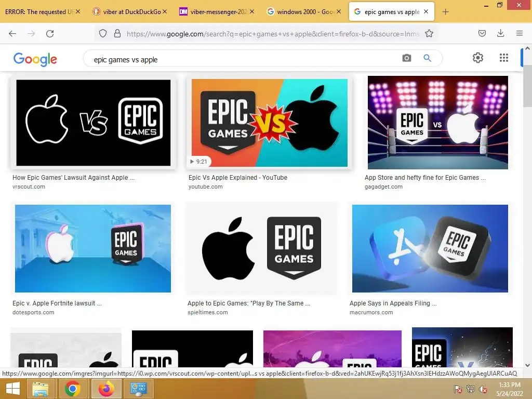Open vrscout Apple vs Epic black thumbnail
532x399 pixels.
[x=94, y=123]
